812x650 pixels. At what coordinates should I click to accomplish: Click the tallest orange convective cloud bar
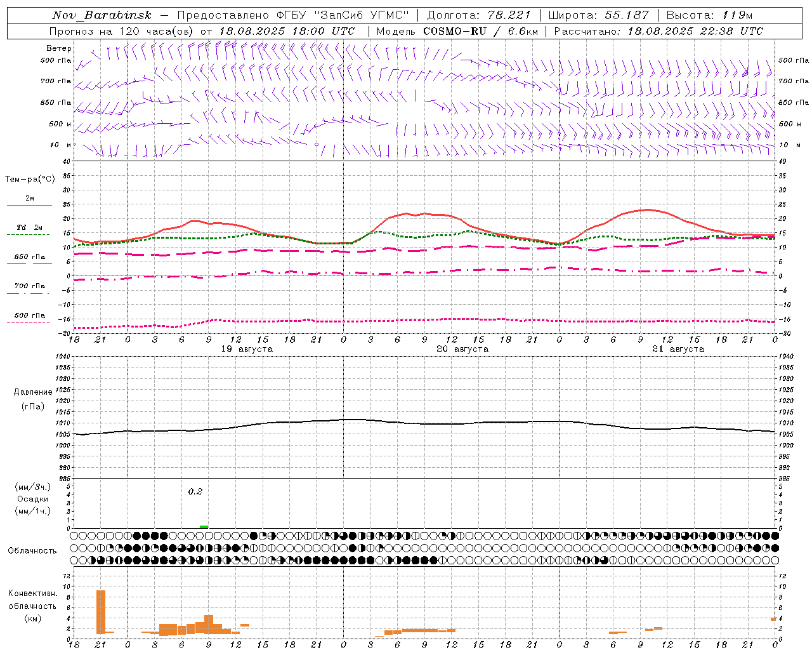coord(101,612)
